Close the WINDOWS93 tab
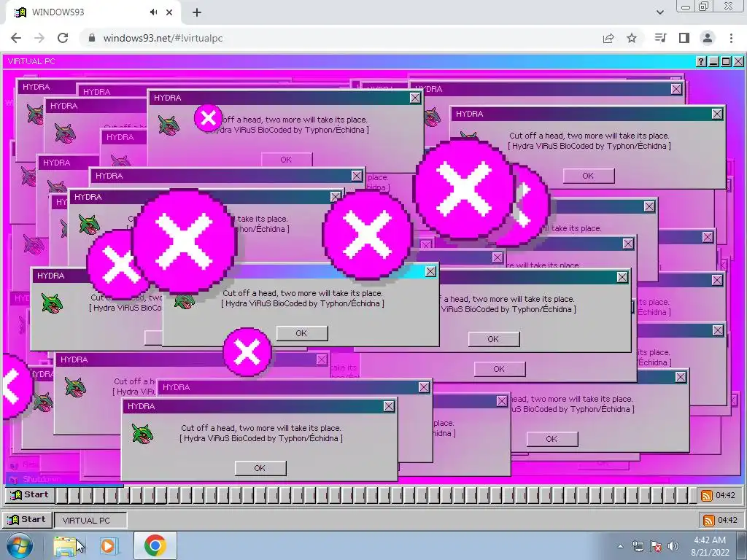 click(x=169, y=12)
